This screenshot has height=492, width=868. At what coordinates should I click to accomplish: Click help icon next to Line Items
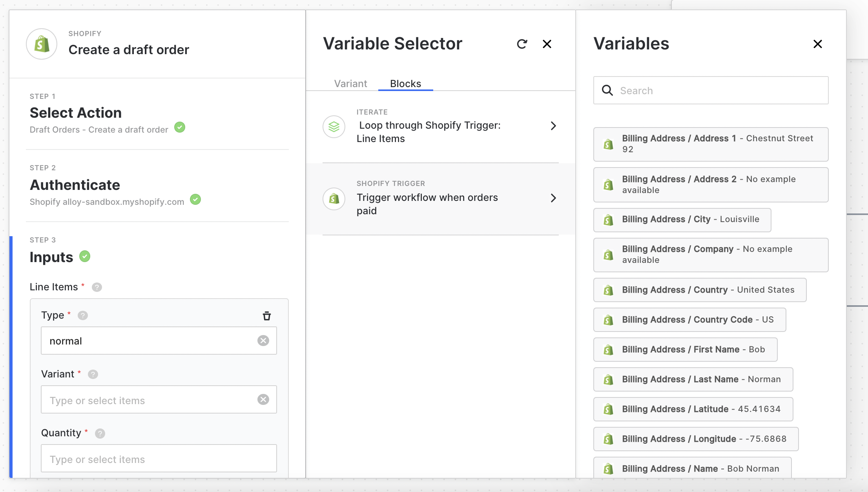pyautogui.click(x=97, y=287)
